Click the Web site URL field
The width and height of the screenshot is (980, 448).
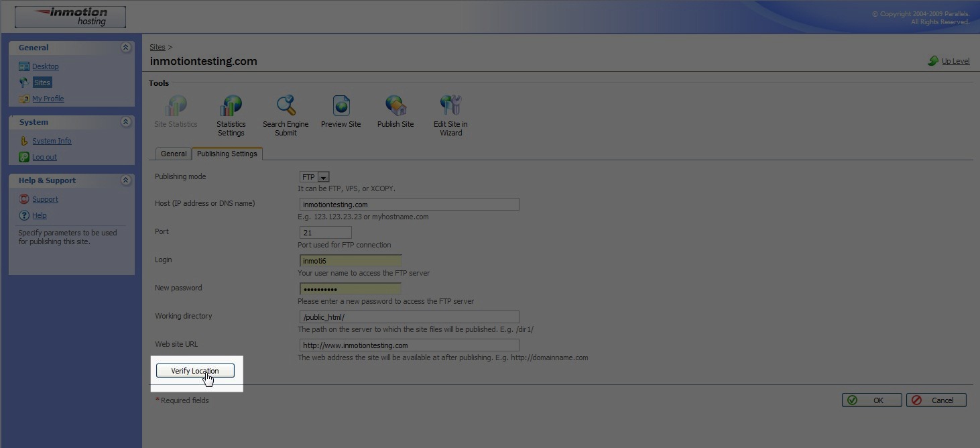[409, 345]
